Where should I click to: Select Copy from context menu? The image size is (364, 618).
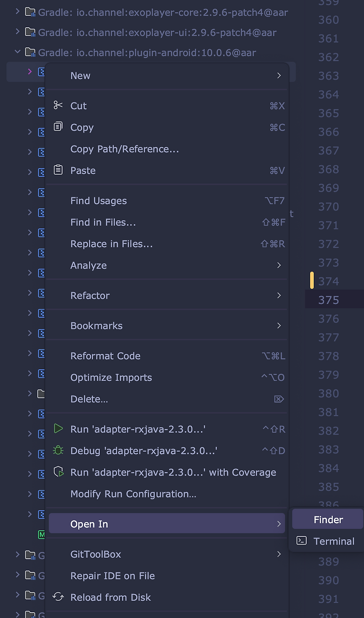click(167, 127)
